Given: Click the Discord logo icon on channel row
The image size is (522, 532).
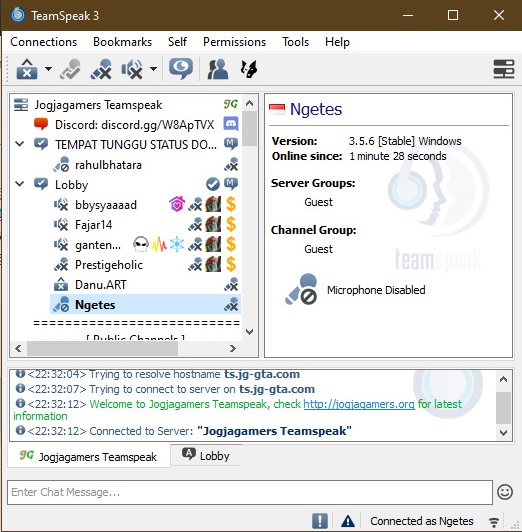Looking at the screenshot, I should (x=231, y=124).
